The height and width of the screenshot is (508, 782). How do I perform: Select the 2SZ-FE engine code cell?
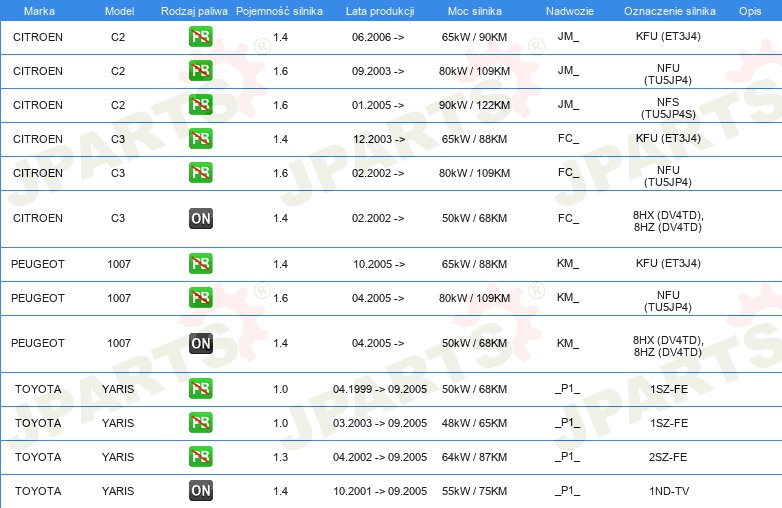(x=668, y=457)
